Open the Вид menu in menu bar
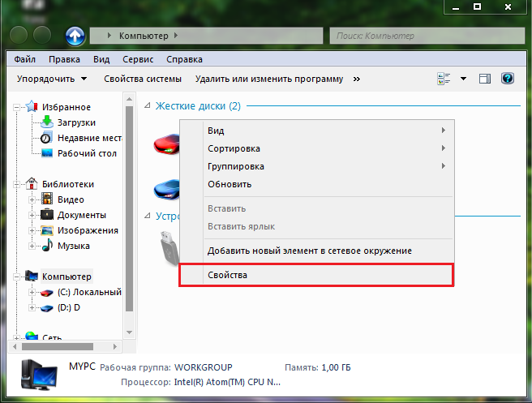Viewport: 532px width, 403px height. (x=101, y=59)
